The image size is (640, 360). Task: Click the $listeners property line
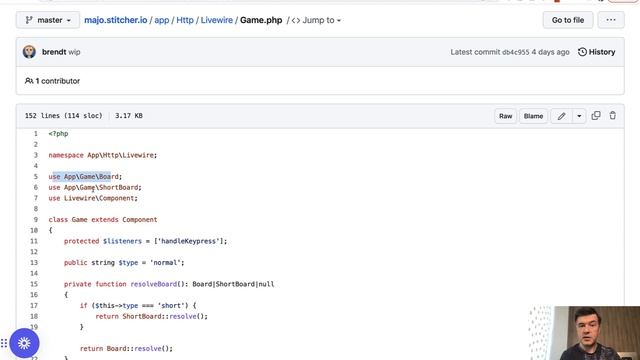pyautogui.click(x=145, y=241)
